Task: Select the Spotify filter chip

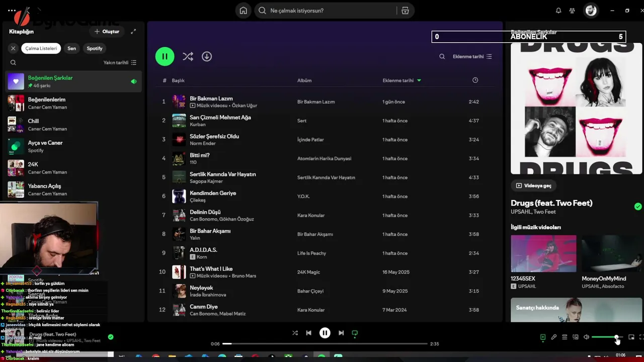Action: pos(95,48)
